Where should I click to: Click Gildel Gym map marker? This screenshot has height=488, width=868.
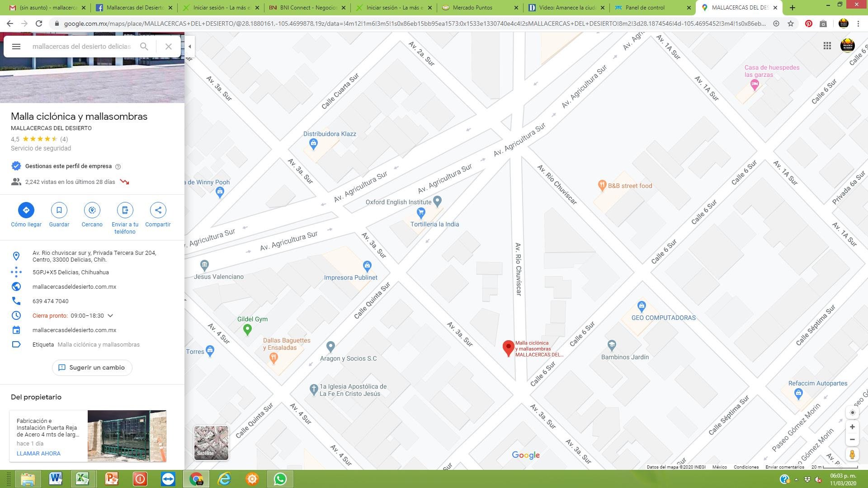coord(247,330)
